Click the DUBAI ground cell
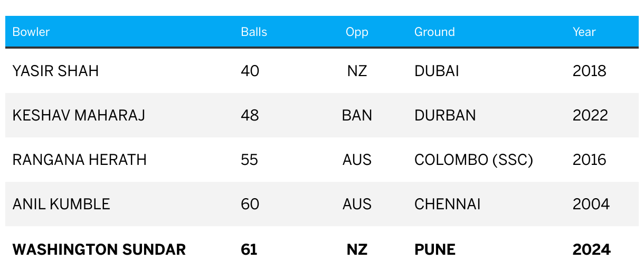 tap(437, 71)
